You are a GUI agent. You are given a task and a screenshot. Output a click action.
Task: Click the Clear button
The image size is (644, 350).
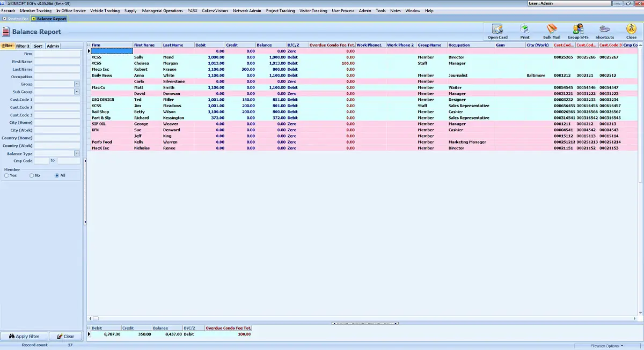65,337
